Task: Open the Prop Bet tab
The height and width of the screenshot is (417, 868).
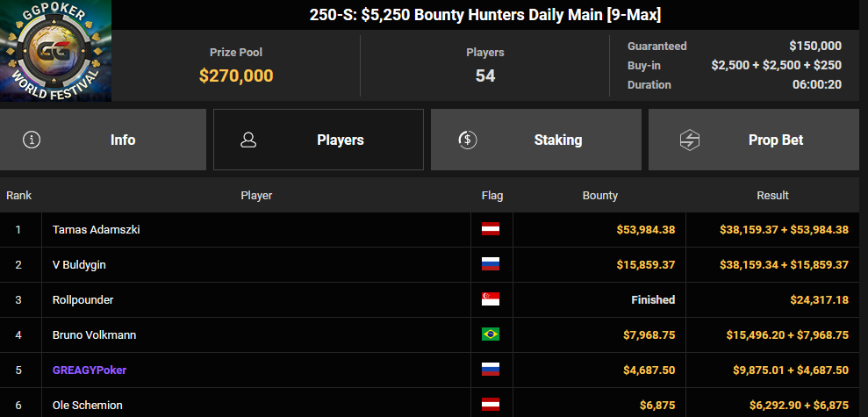Action: [753, 140]
